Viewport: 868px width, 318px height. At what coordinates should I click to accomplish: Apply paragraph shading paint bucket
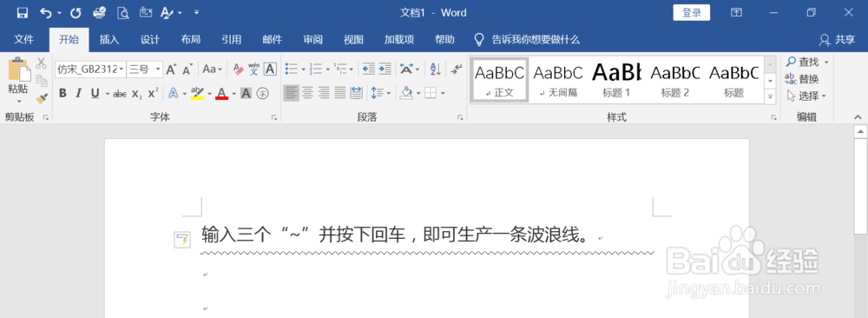pos(406,92)
